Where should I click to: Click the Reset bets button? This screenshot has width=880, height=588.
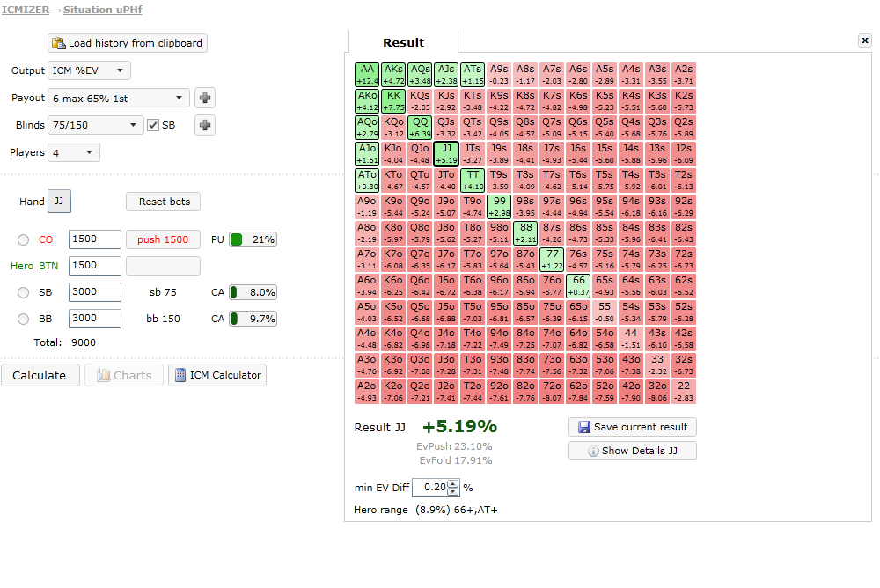point(164,202)
